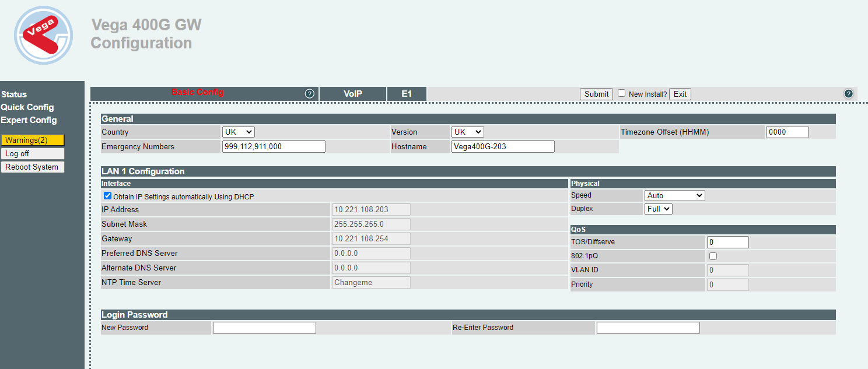Screen dimensions: 868x369
Task: Click the Login Password section heading
Action: tap(134, 315)
